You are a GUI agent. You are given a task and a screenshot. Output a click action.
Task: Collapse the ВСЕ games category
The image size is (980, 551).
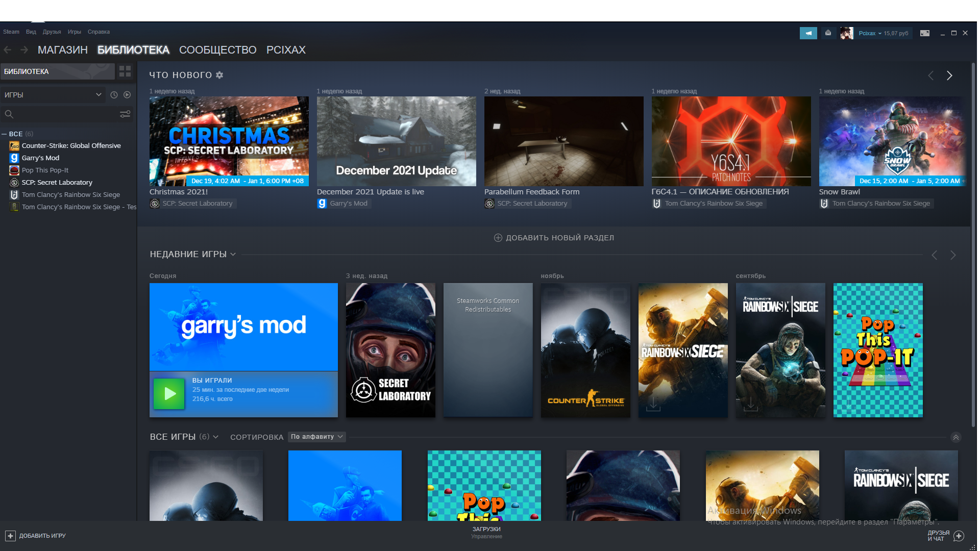point(4,134)
